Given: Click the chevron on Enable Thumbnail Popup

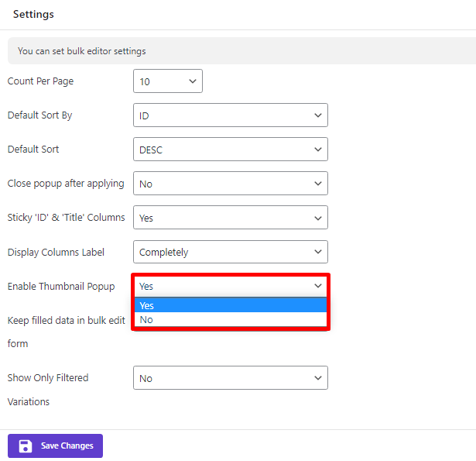Looking at the screenshot, I should [x=318, y=286].
